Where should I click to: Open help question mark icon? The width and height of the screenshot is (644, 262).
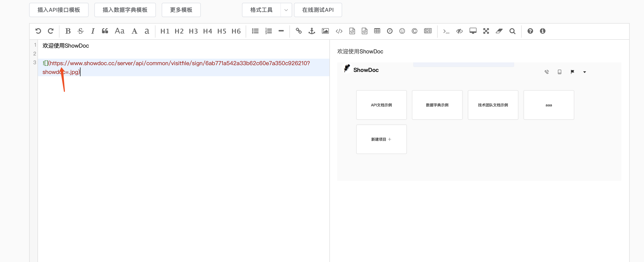click(530, 31)
